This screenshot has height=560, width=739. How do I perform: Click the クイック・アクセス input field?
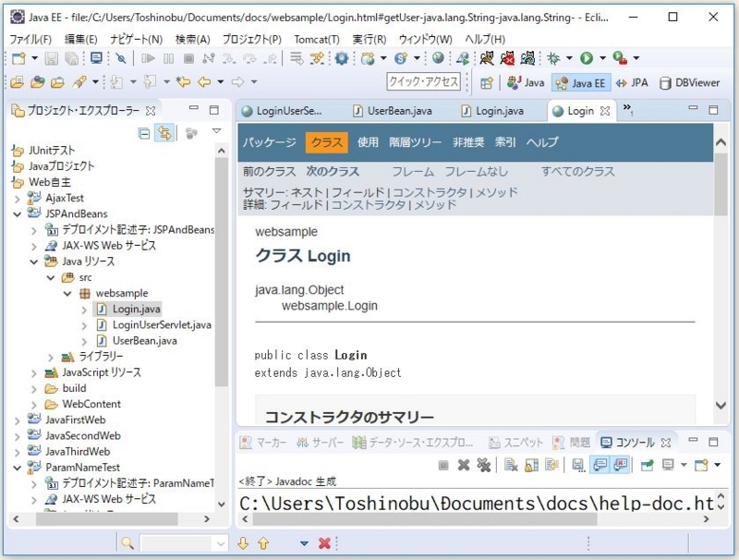click(x=424, y=81)
